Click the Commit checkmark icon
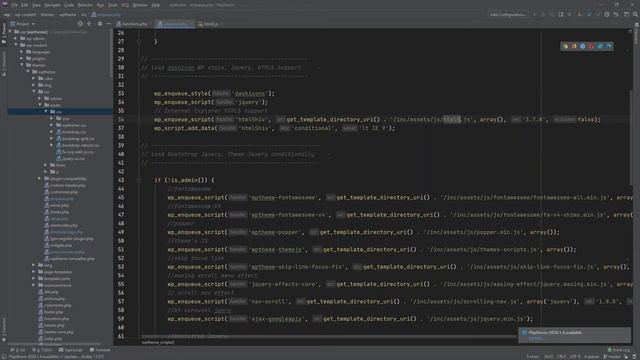Viewport: 640px width, 360px height. 598,14
